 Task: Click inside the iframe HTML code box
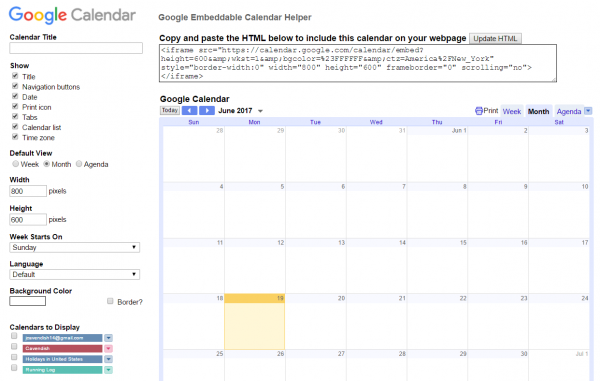[358, 63]
